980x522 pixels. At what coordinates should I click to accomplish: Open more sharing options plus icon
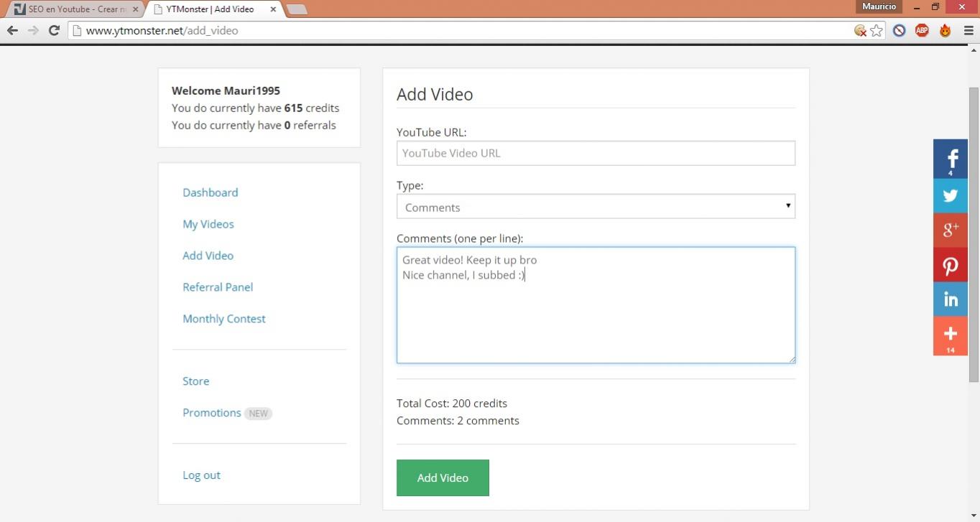950,335
